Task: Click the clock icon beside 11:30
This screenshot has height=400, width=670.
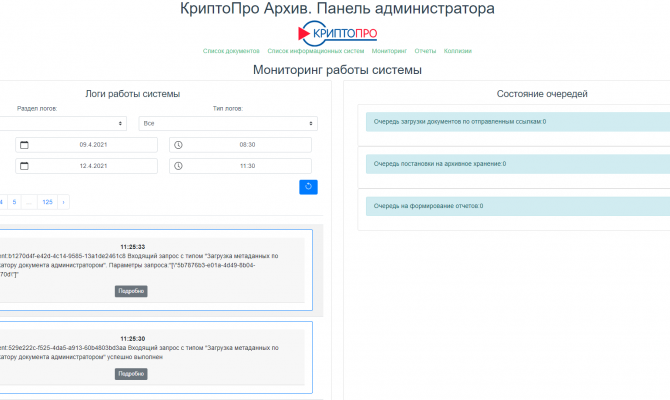Action: tap(178, 166)
